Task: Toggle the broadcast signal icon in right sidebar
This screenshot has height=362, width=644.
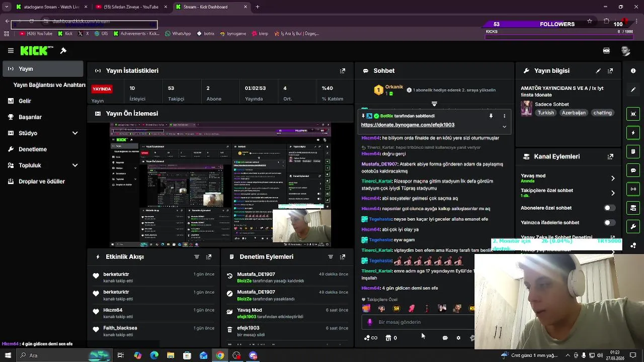Action: [x=633, y=189]
